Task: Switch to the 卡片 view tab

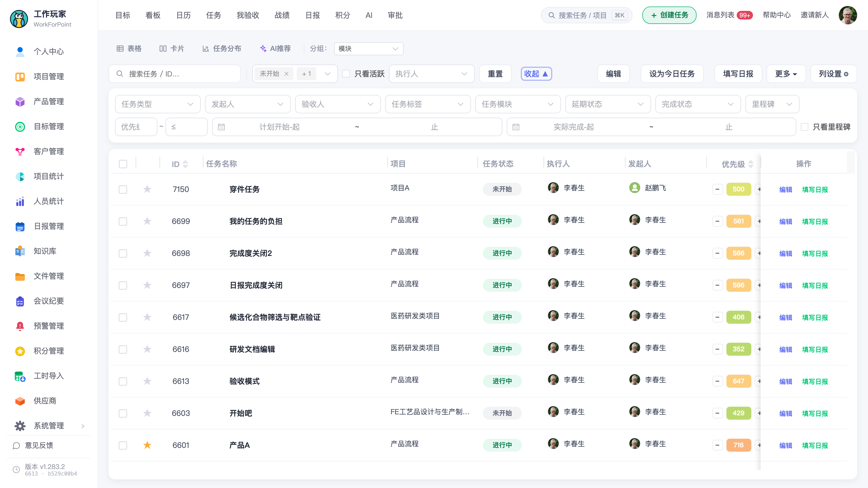Action: (x=171, y=49)
